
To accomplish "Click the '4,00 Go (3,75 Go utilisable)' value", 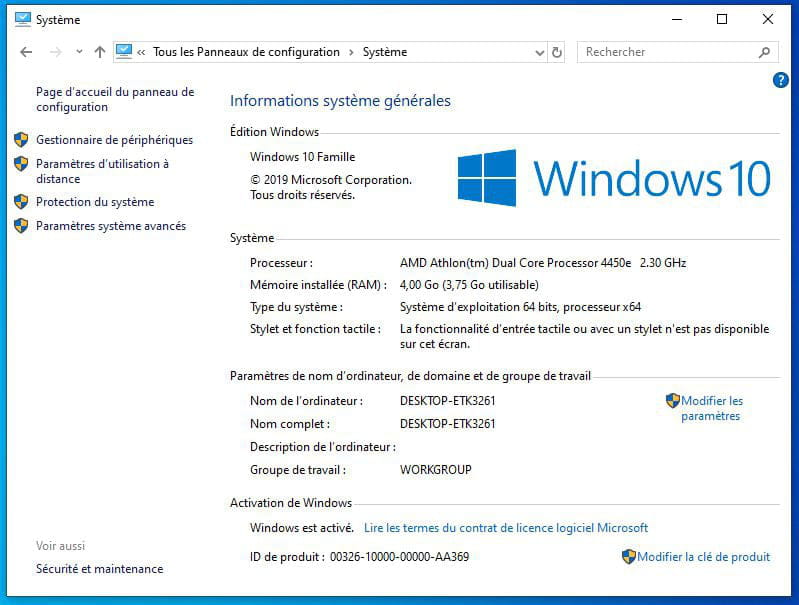I will coord(469,285).
